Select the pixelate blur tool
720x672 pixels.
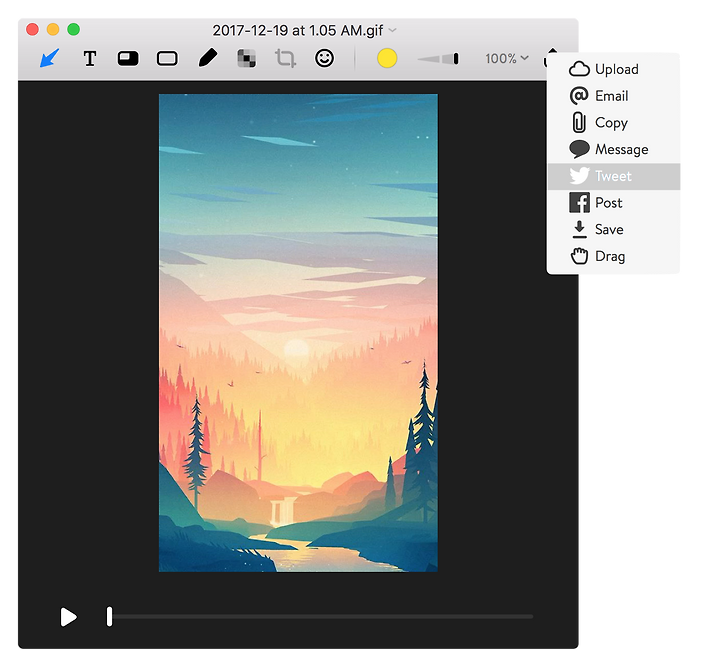[247, 59]
